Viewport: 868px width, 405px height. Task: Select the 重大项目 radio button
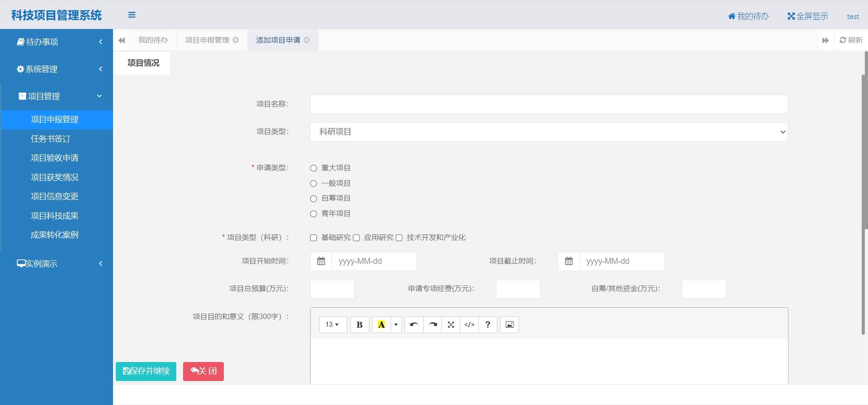point(313,168)
